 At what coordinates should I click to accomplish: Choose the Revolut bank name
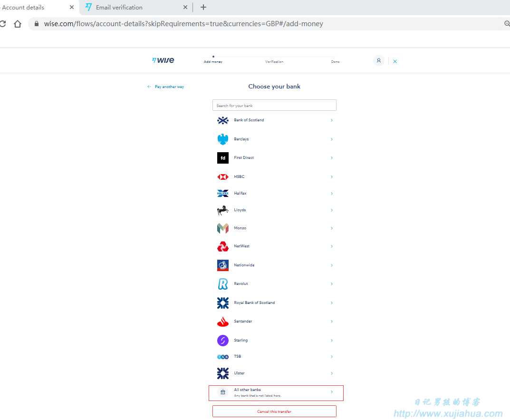tap(241, 283)
